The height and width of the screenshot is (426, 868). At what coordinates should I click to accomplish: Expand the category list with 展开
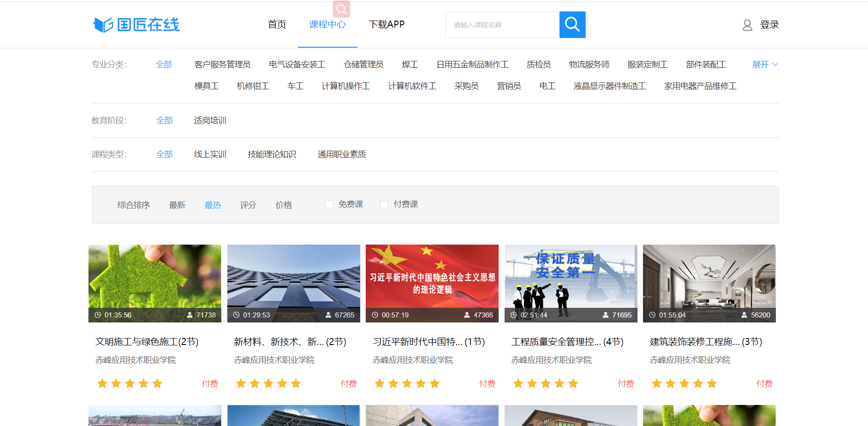[x=765, y=65]
